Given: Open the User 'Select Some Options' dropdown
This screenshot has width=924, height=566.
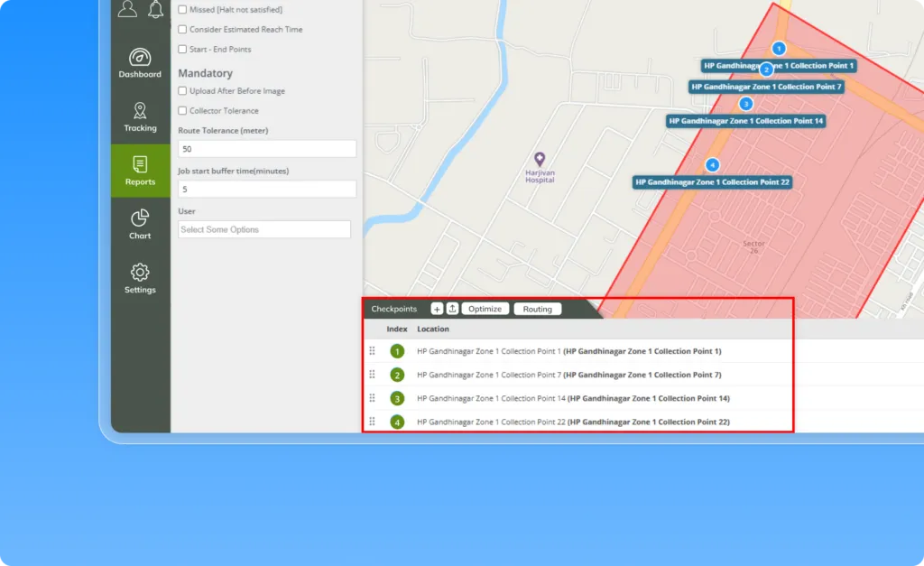Looking at the screenshot, I should (x=264, y=229).
